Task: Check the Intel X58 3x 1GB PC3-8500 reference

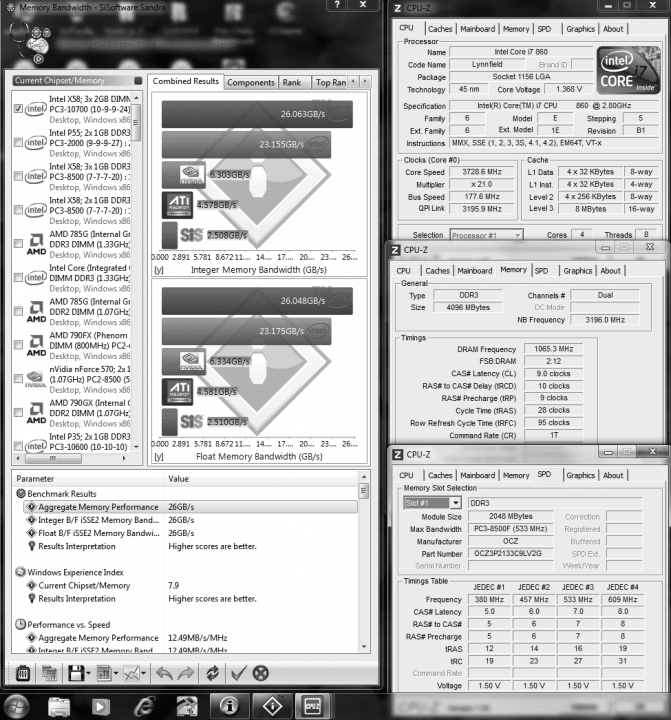Action: pos(18,176)
